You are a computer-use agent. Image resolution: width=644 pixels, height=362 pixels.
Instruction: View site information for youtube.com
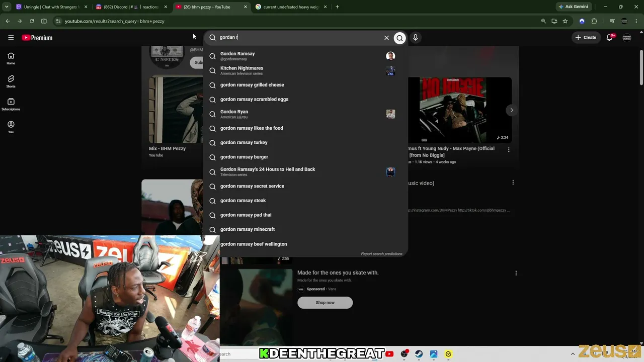click(x=58, y=21)
